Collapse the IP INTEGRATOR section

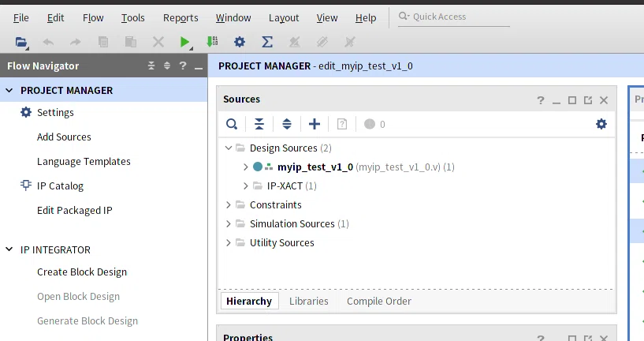click(x=9, y=249)
